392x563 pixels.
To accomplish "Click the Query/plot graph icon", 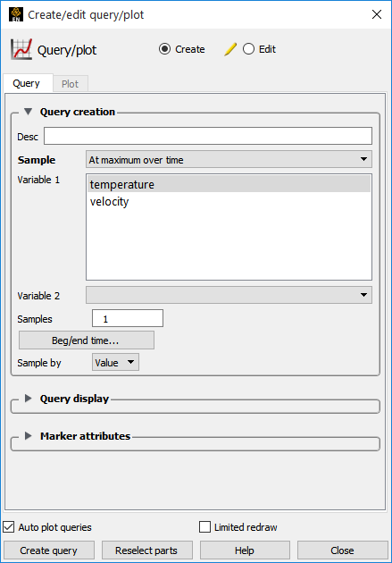I will [x=21, y=49].
